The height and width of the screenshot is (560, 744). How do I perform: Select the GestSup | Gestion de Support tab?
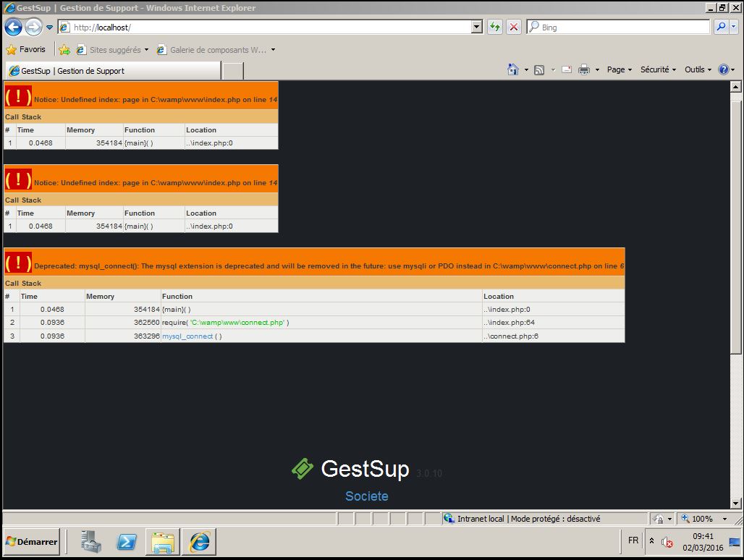point(114,71)
